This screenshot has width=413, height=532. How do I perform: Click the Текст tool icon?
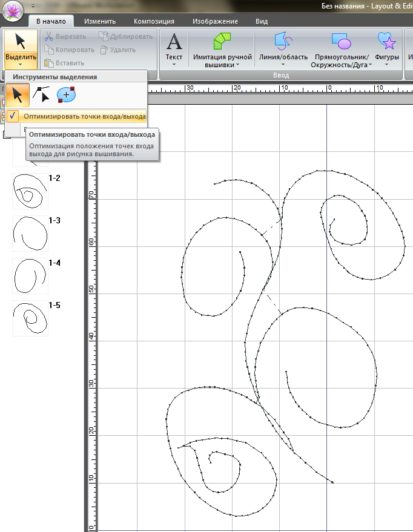coord(174,42)
